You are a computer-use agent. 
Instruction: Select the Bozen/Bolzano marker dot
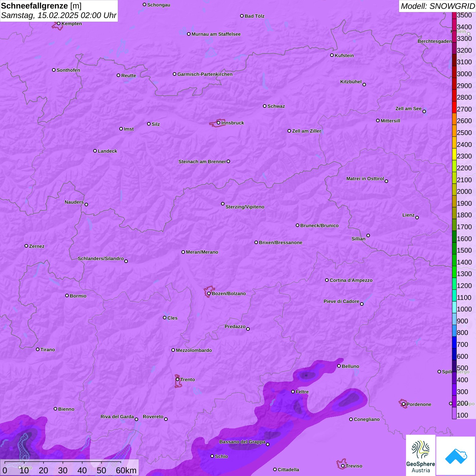(x=209, y=293)
